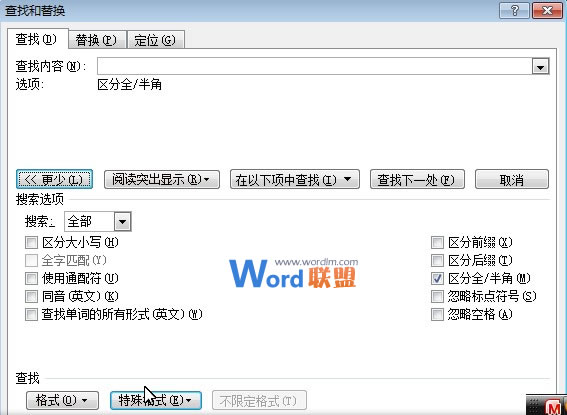Enable 查找单词的所有形式(英文) checkbox
567x415 pixels.
pyautogui.click(x=31, y=314)
